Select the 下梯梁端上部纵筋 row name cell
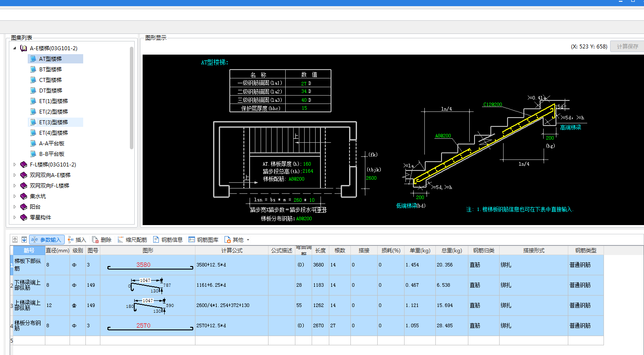 point(29,285)
